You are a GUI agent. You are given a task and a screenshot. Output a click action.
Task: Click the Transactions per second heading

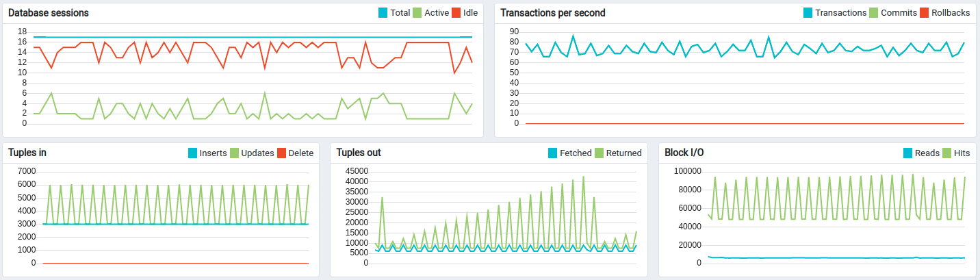coord(552,13)
